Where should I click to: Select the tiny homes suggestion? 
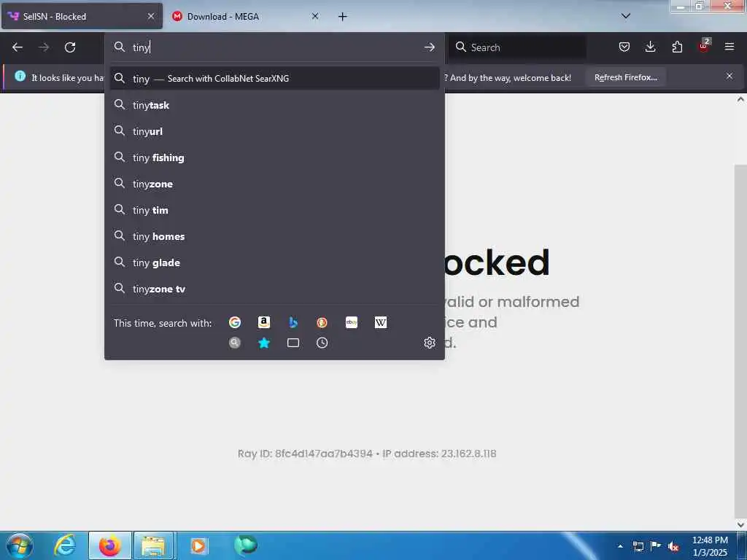(x=274, y=236)
